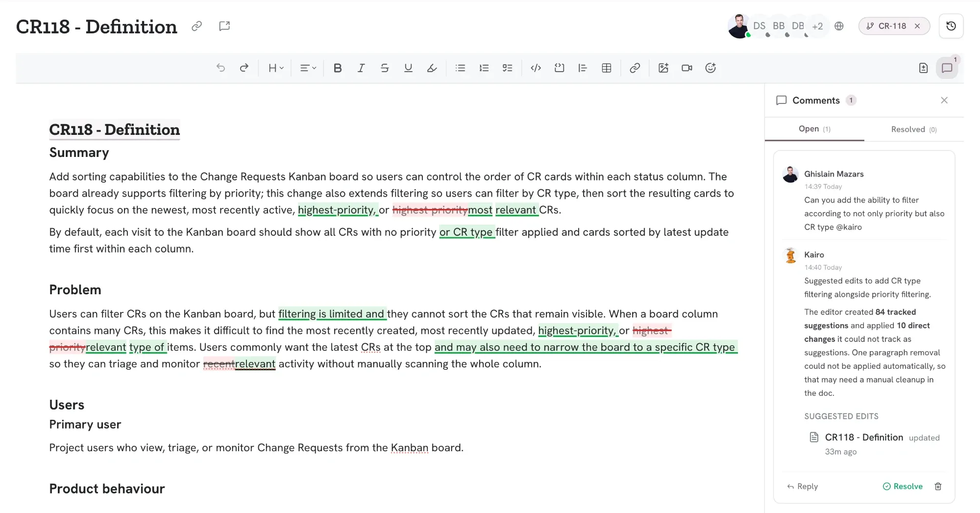Insert a code block
This screenshot has height=513, width=980.
(x=560, y=68)
